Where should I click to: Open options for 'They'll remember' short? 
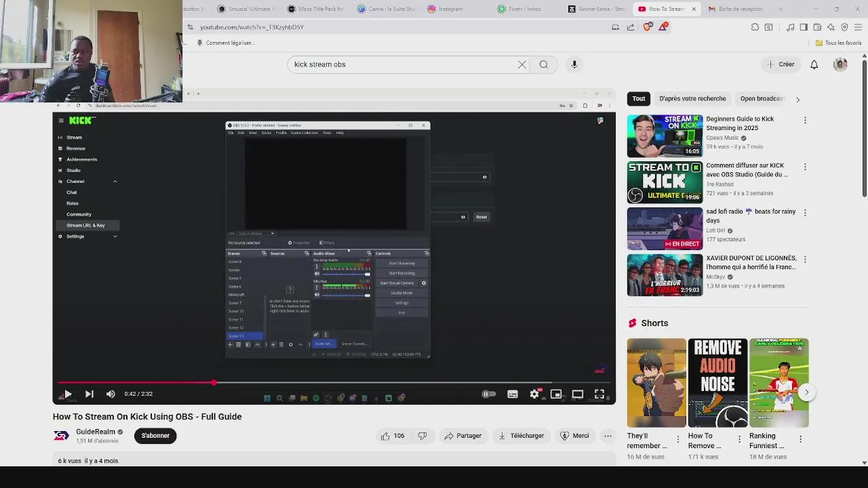[677, 440]
